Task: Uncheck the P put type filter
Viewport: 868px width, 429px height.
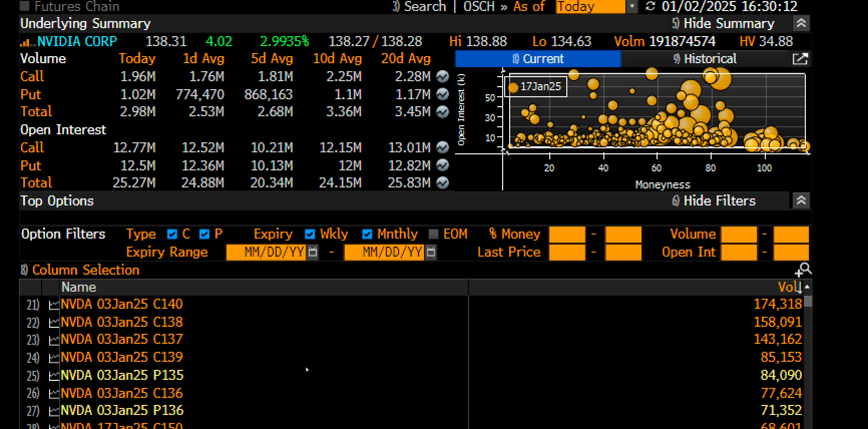Action: tap(204, 234)
